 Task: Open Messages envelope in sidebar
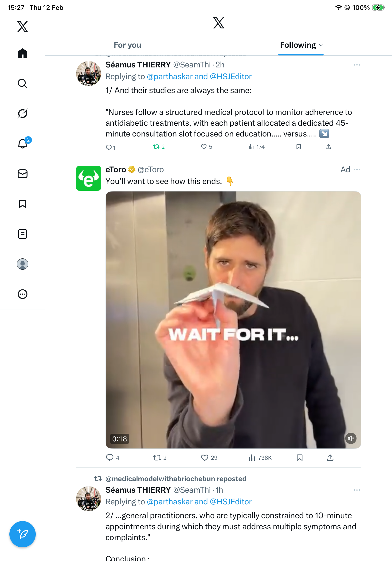click(23, 174)
